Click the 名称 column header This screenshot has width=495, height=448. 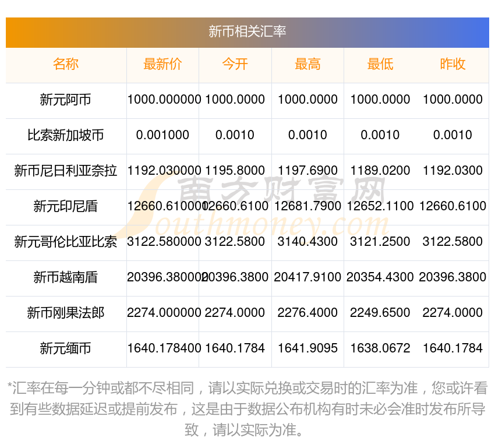(x=66, y=64)
